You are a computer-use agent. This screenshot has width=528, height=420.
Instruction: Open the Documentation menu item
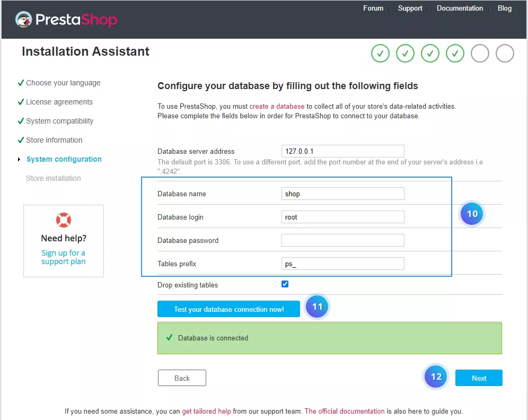460,8
